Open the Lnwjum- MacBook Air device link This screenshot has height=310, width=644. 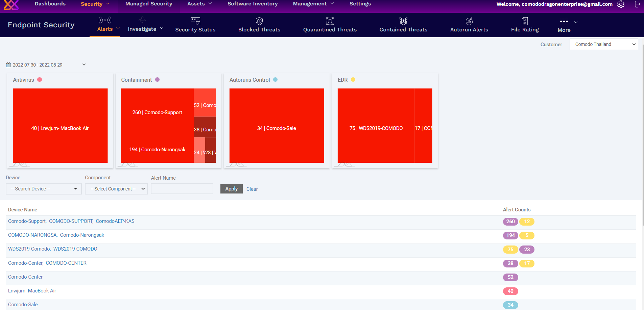pyautogui.click(x=32, y=291)
